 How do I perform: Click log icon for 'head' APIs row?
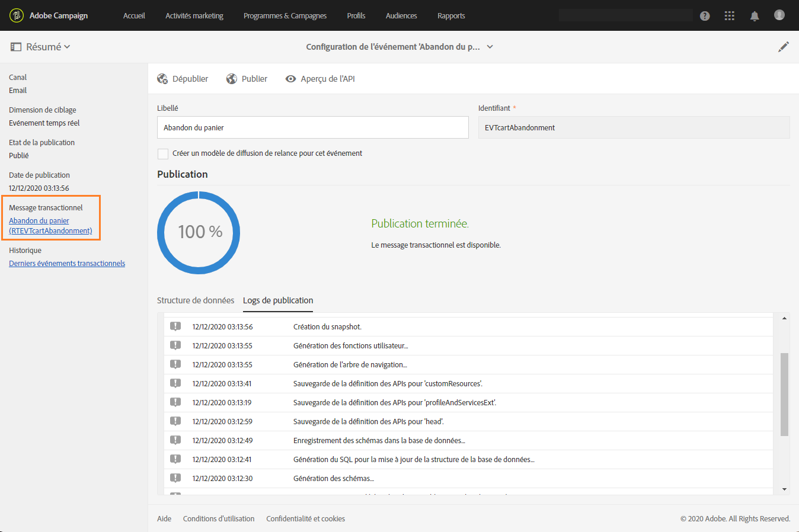pyautogui.click(x=175, y=421)
